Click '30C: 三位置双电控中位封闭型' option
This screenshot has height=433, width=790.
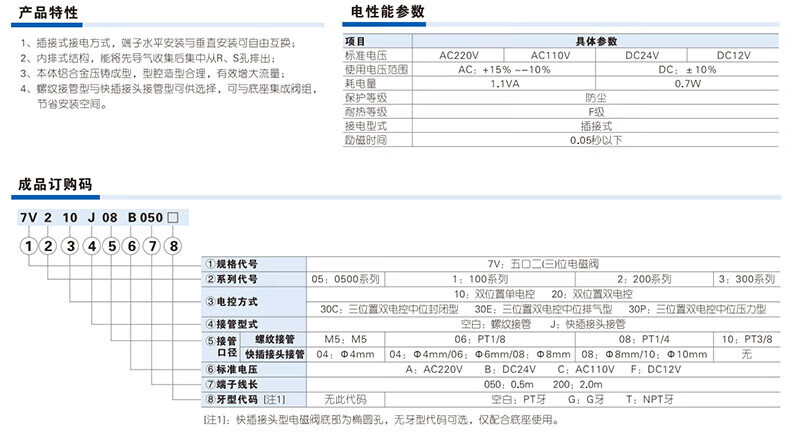[x=389, y=309]
